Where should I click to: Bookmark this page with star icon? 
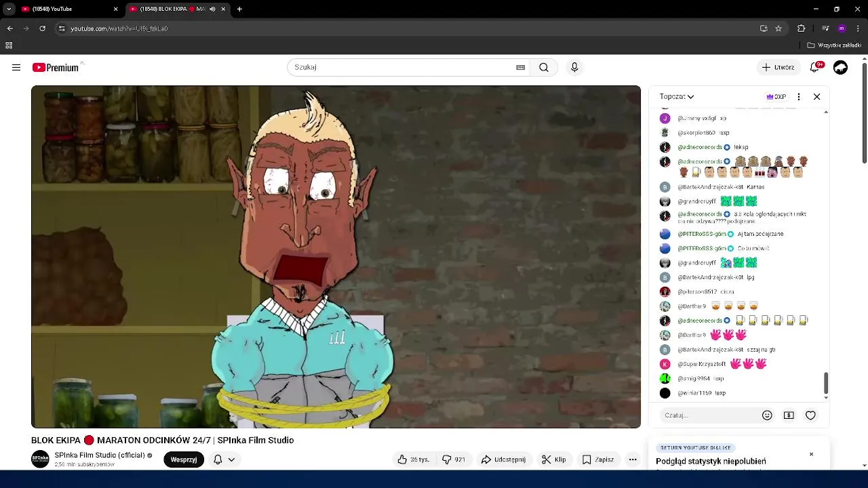778,28
